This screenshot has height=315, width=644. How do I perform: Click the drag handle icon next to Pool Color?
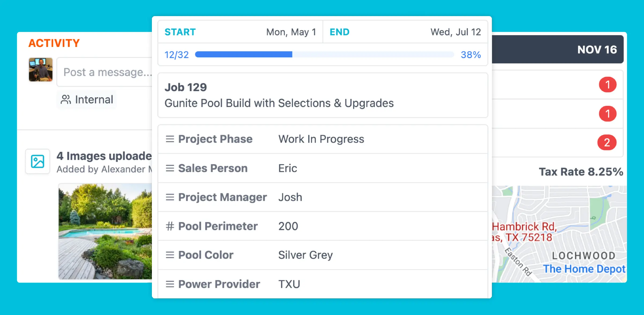[170, 255]
